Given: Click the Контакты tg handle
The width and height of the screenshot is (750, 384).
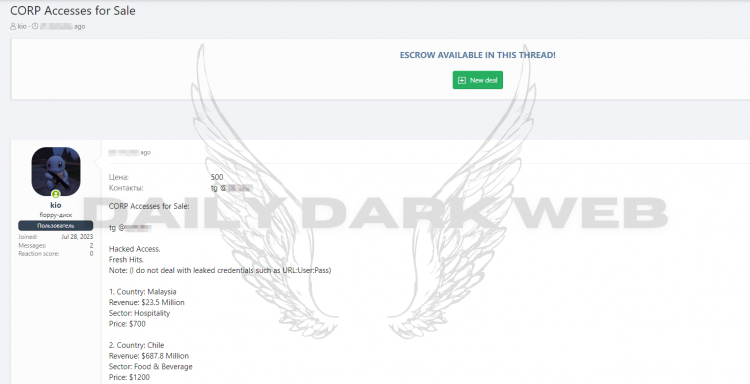Looking at the screenshot, I should tap(231, 188).
